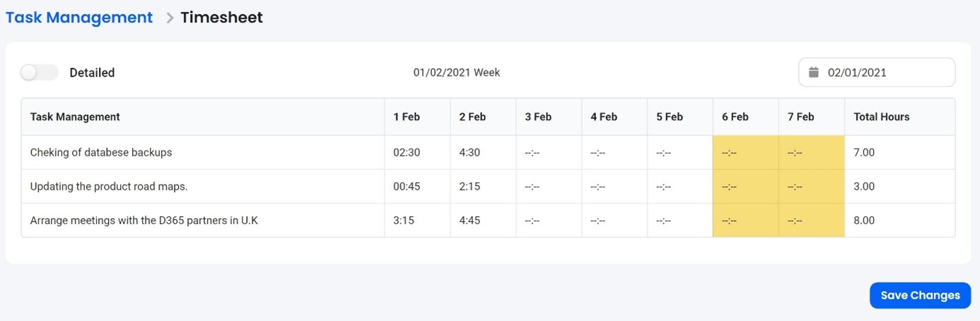Image resolution: width=980 pixels, height=321 pixels.
Task: Open the Task Management breadcrumb link
Action: [79, 18]
